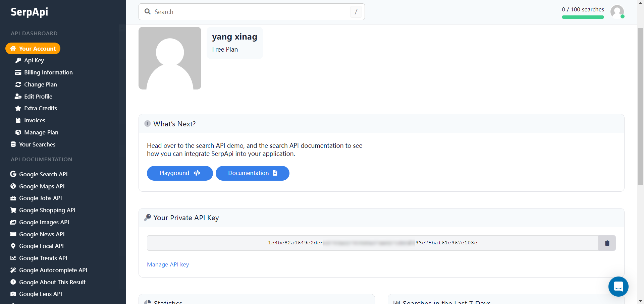Click the database icon for Your Searches
Image resolution: width=644 pixels, height=304 pixels.
click(x=13, y=144)
